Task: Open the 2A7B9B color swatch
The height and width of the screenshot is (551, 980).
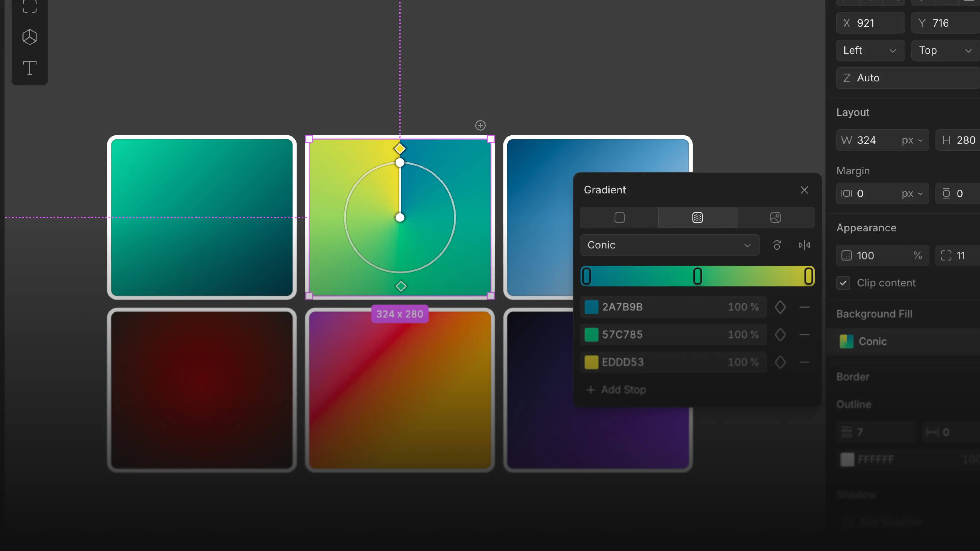Action: [592, 307]
